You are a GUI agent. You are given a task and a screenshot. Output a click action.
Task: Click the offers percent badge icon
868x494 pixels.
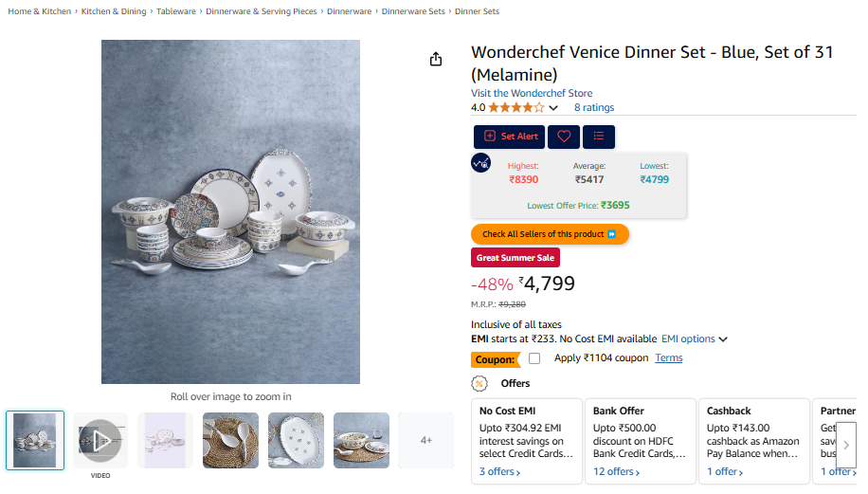pos(480,383)
